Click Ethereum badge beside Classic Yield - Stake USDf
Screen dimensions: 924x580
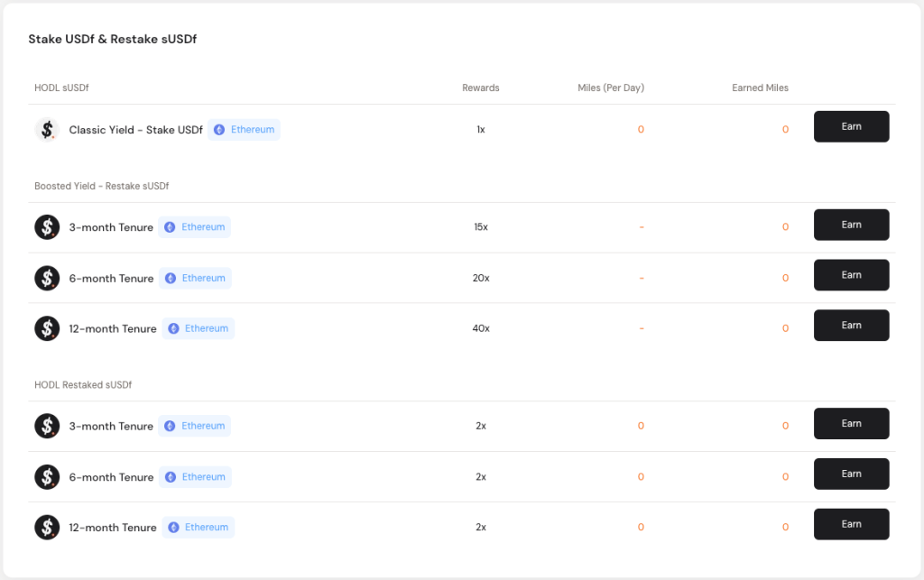point(244,130)
